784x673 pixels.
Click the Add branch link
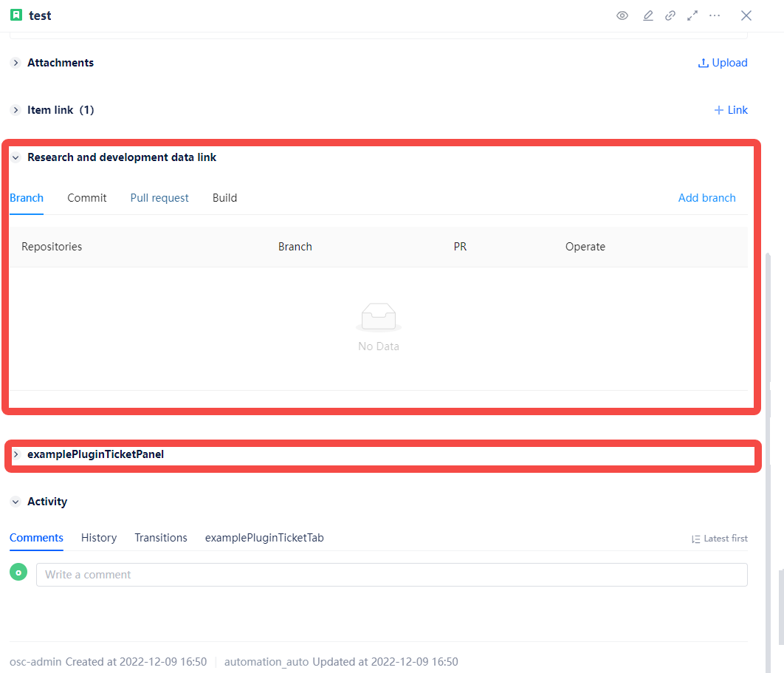click(706, 198)
